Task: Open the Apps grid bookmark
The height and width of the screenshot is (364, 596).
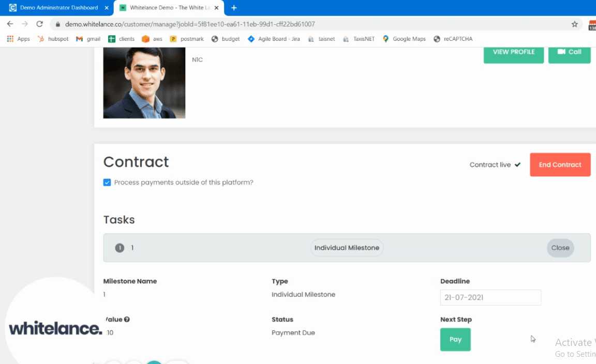Action: point(18,39)
